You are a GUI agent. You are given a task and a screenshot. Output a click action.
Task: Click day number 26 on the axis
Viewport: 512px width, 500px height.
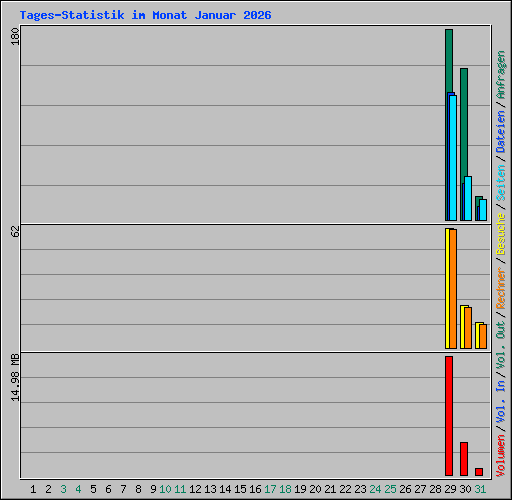(405, 489)
